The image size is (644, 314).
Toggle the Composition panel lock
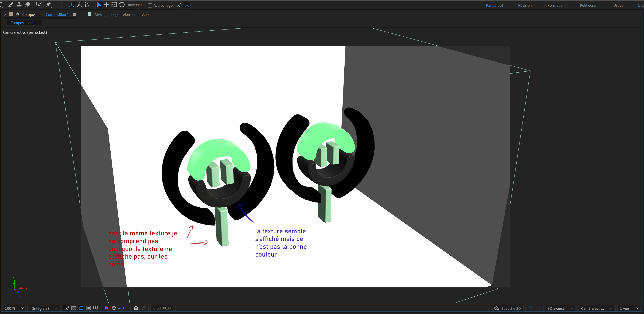click(18, 14)
